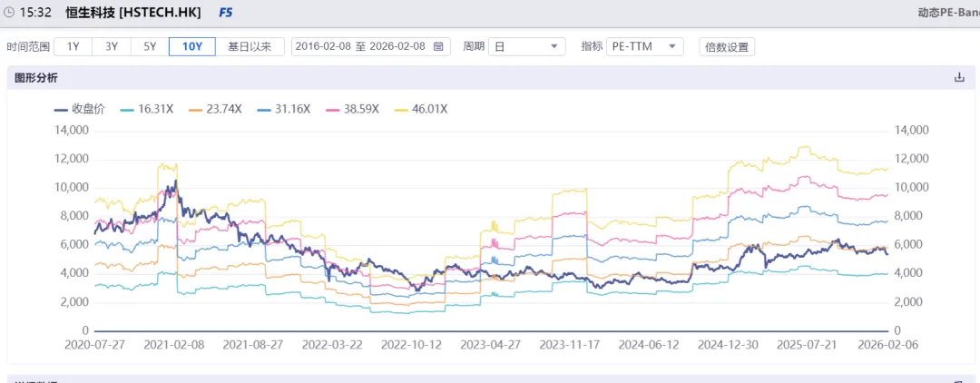The height and width of the screenshot is (383, 980).
Task: Click the download chart icon
Action: coord(959,78)
